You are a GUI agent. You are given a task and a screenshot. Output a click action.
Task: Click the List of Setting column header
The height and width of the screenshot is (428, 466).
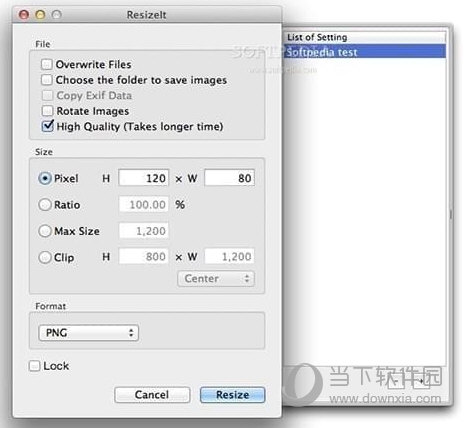click(364, 37)
